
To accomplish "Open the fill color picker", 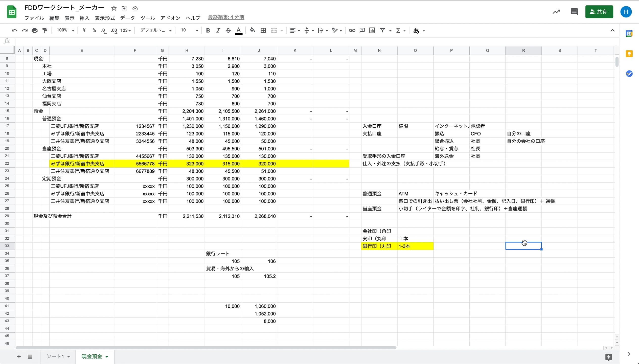I will point(252,30).
